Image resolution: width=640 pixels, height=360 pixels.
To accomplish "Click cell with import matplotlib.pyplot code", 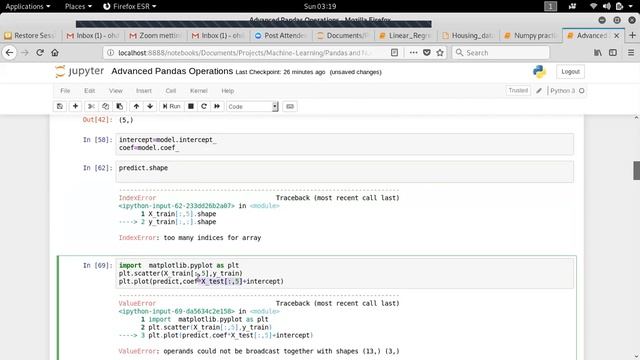I will pyautogui.click(x=344, y=273).
